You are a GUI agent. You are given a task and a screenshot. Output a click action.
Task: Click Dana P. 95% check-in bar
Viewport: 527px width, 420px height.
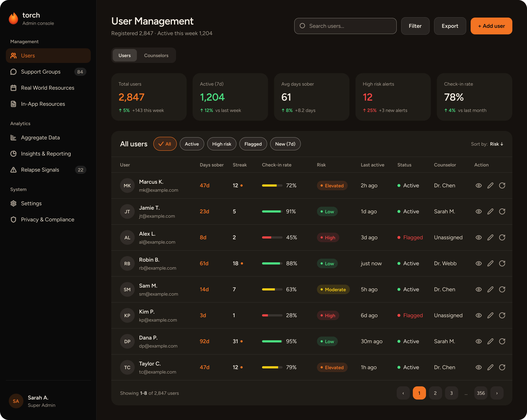pyautogui.click(x=272, y=342)
